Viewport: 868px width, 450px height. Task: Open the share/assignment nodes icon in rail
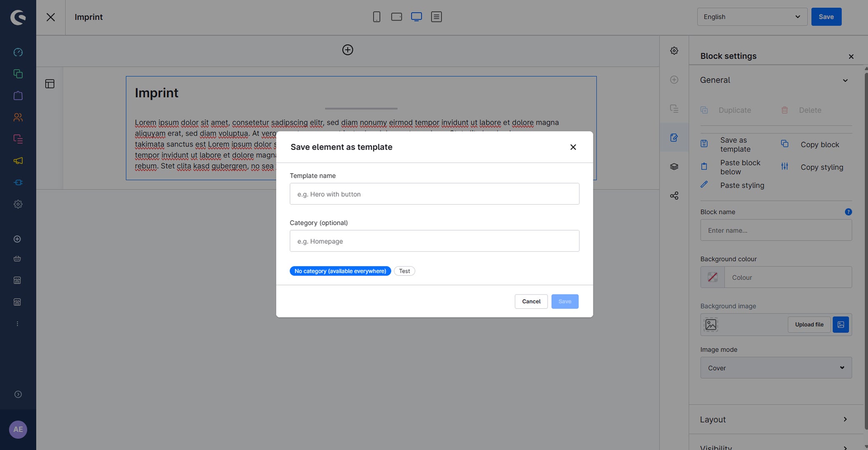(x=674, y=195)
